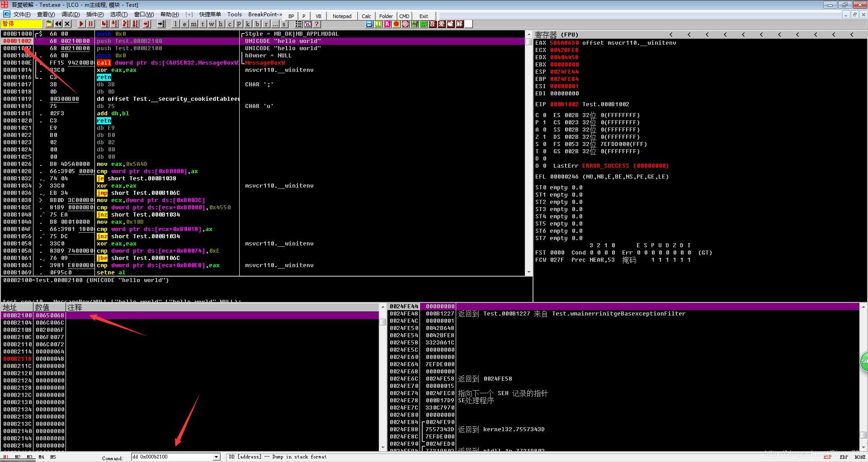
Task: Click the pink 'A' plugin icon
Action: 387,24
